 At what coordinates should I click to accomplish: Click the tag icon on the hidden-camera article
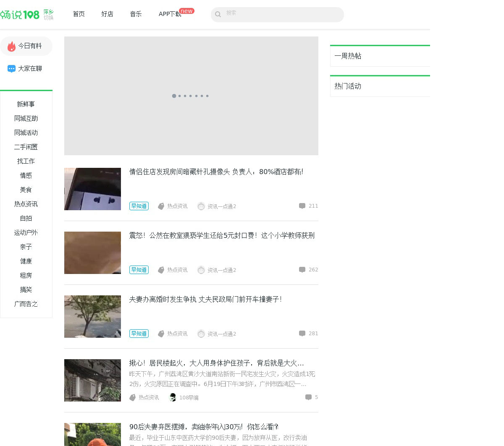[161, 206]
